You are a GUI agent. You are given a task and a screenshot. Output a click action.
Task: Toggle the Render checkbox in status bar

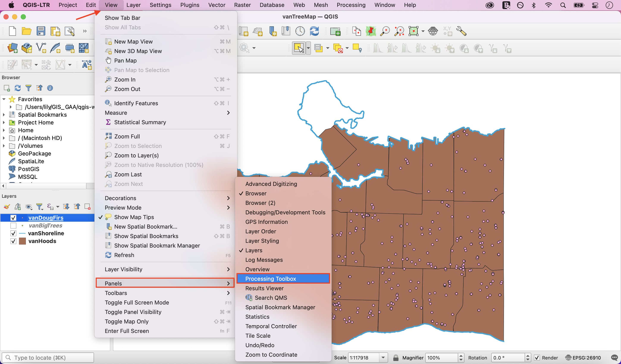tap(537, 358)
